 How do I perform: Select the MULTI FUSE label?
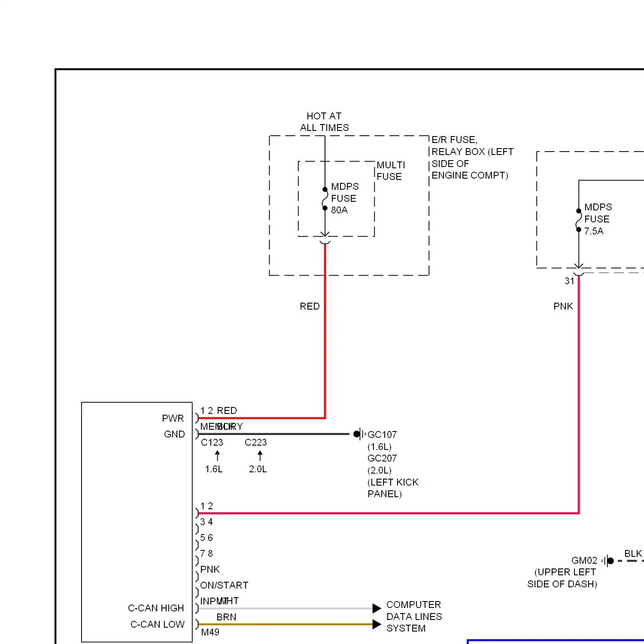click(391, 171)
